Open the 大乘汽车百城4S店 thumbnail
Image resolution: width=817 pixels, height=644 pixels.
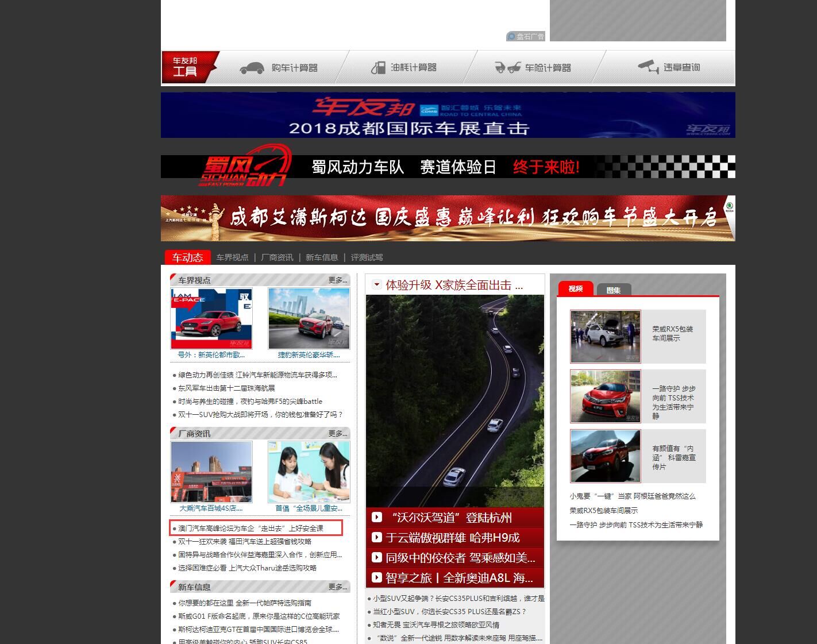pyautogui.click(x=211, y=472)
